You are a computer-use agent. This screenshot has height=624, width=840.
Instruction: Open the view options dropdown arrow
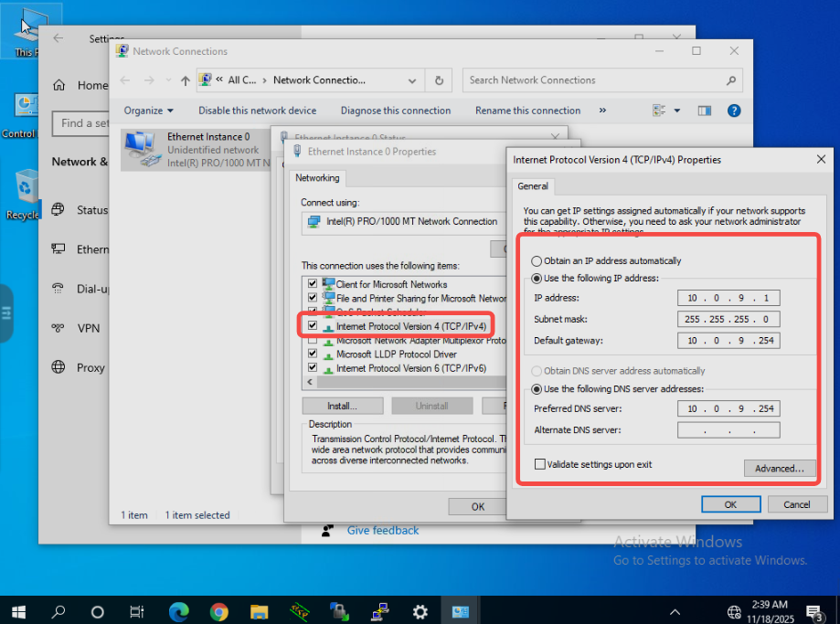[x=677, y=111]
